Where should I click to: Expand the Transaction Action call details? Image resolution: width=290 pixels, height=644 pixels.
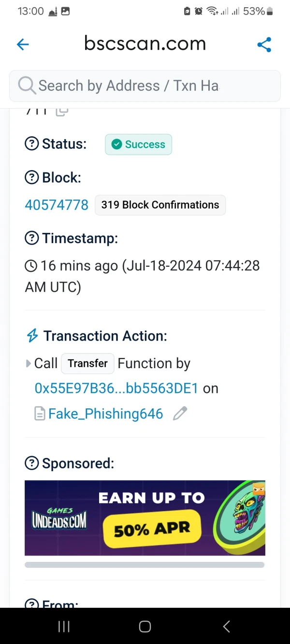click(29, 363)
